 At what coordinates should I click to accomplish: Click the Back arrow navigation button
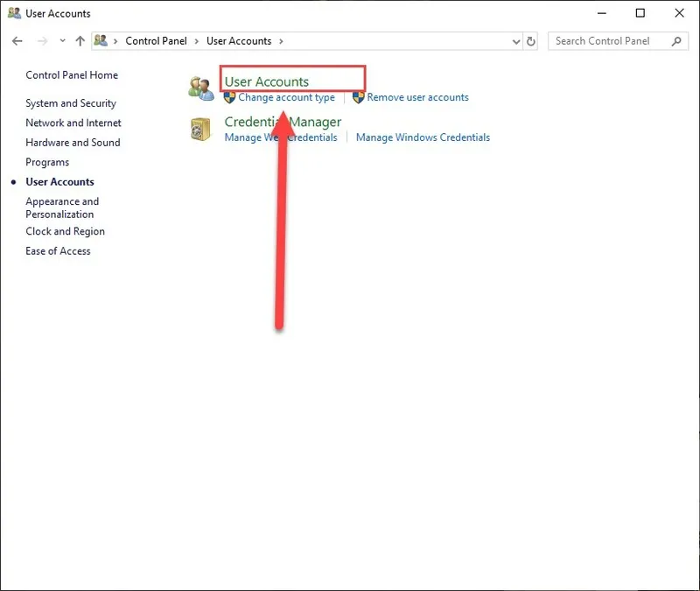(x=17, y=41)
